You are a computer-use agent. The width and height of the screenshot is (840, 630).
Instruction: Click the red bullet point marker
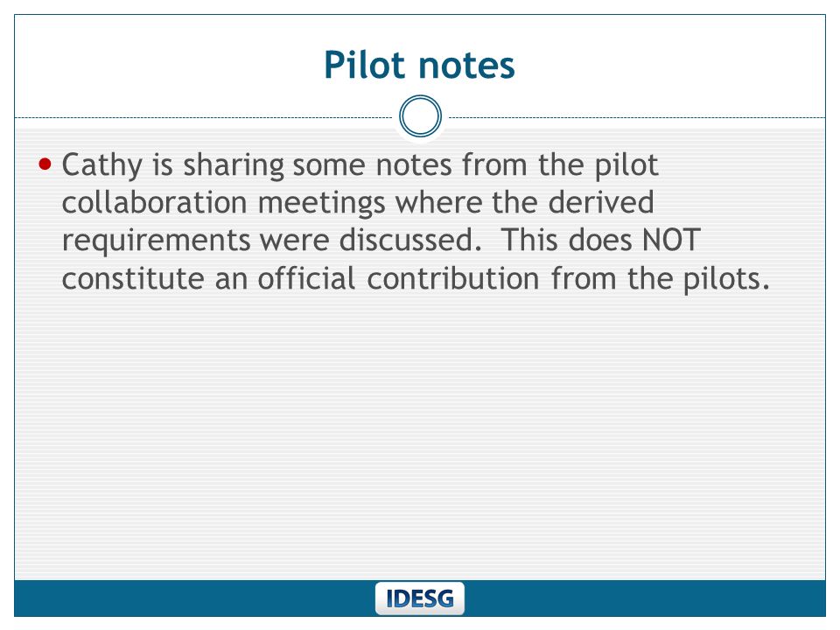tap(45, 164)
